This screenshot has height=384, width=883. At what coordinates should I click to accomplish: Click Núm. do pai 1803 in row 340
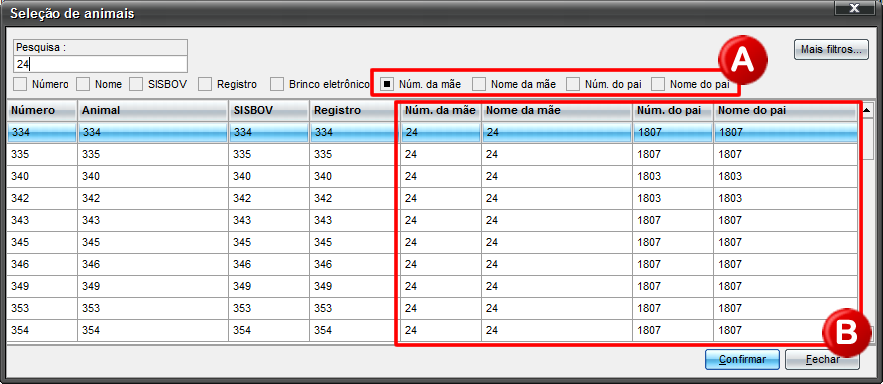(673, 176)
